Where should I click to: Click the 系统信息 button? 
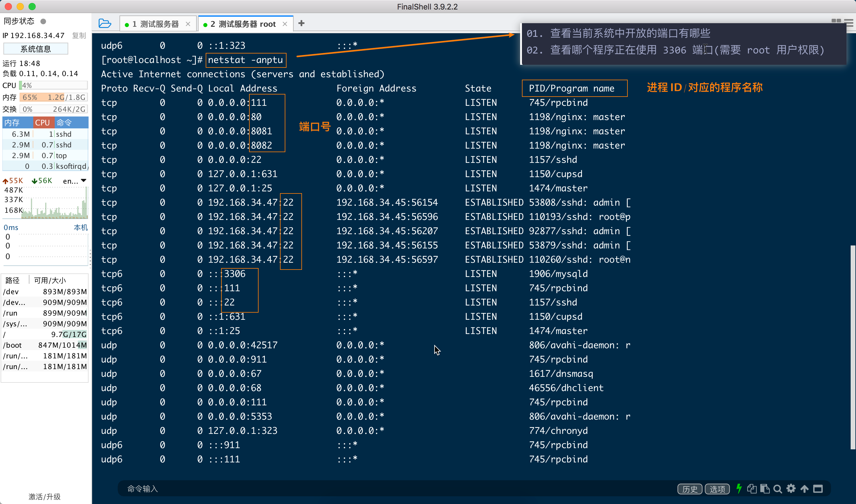click(36, 49)
